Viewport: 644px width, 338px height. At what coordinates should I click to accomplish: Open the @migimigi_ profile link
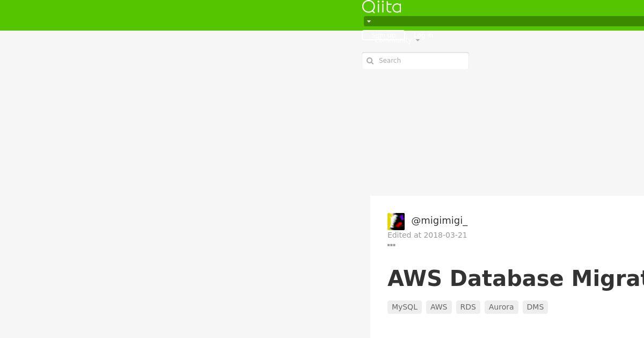point(439,221)
